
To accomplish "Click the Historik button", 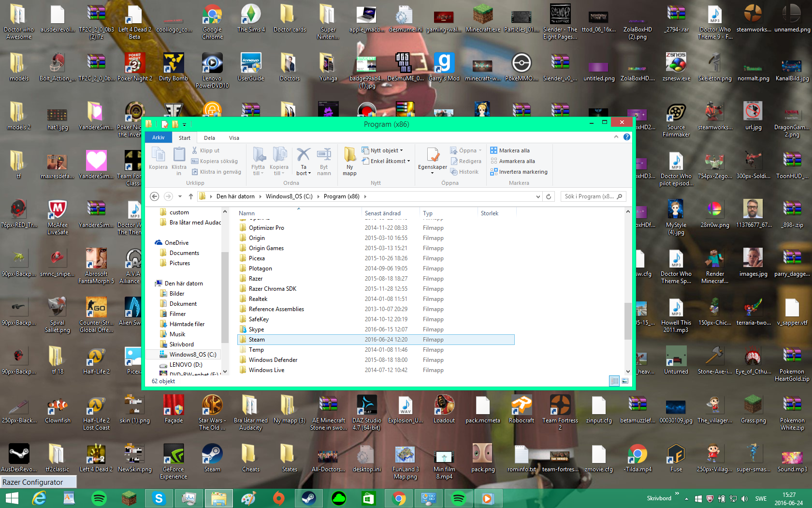I will click(x=464, y=172).
